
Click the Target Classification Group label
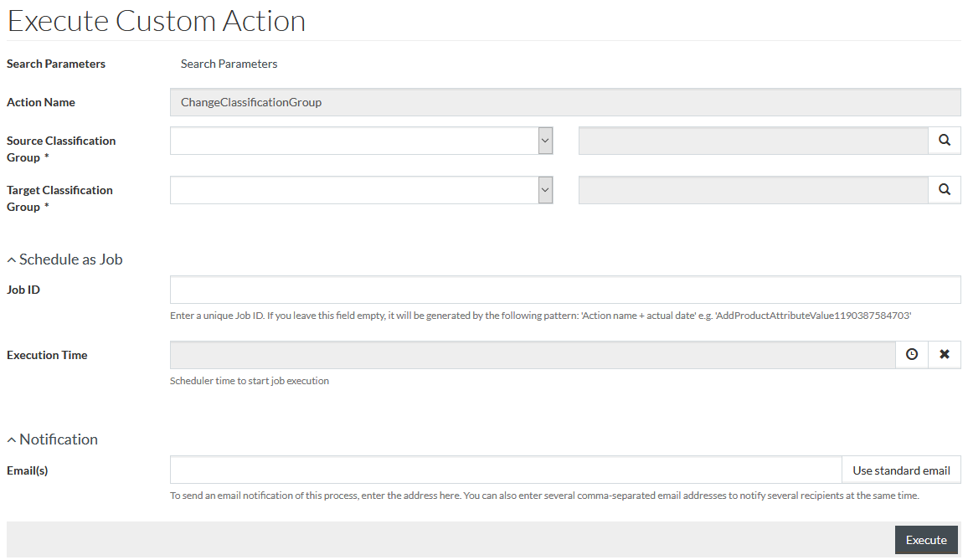pyautogui.click(x=60, y=198)
